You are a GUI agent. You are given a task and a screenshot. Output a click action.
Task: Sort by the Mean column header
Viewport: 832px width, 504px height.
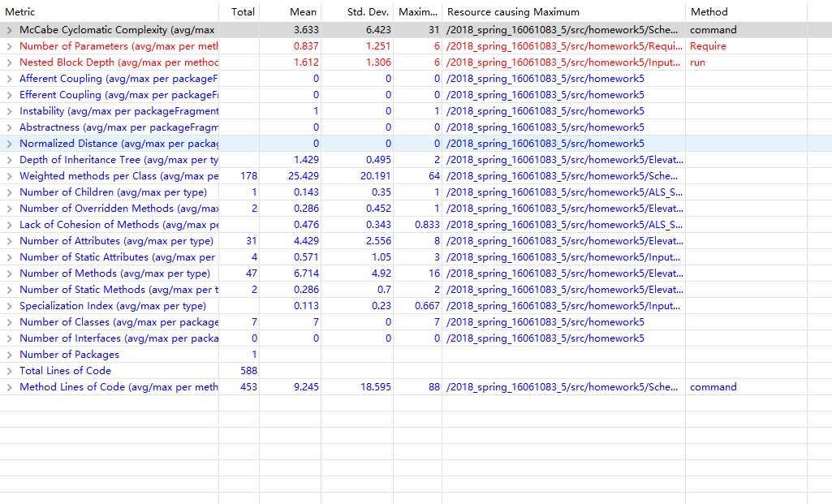tap(291, 11)
